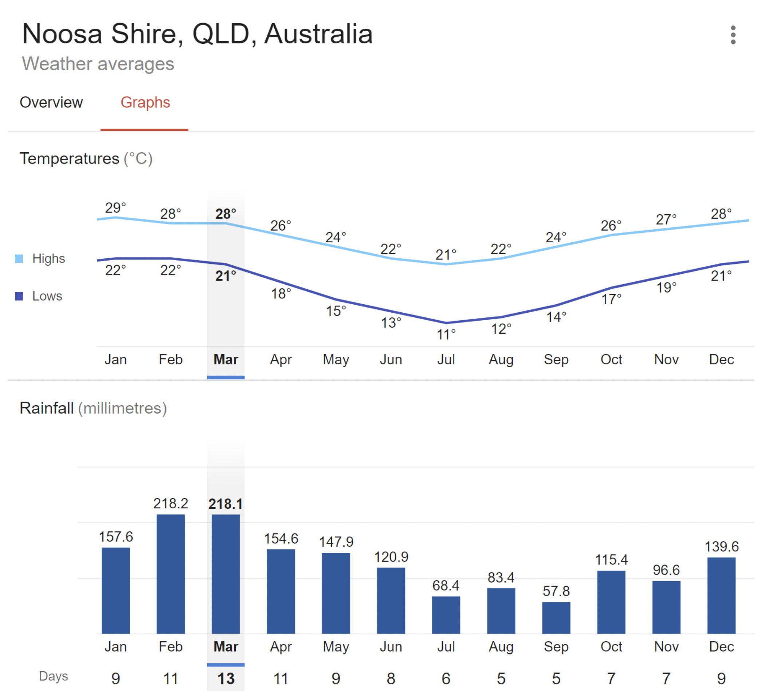Click the September rainfall bar 57.8
Screen dimensions: 769x700
pos(556,618)
